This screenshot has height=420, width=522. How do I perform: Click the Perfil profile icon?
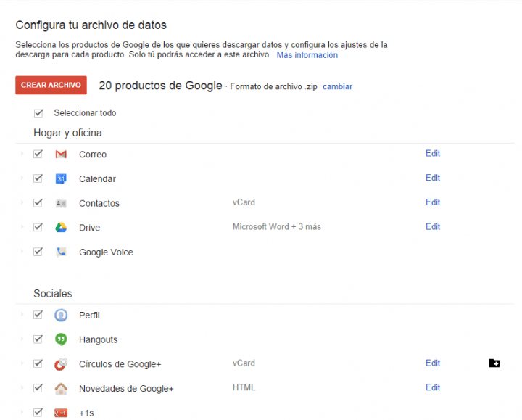click(x=61, y=315)
